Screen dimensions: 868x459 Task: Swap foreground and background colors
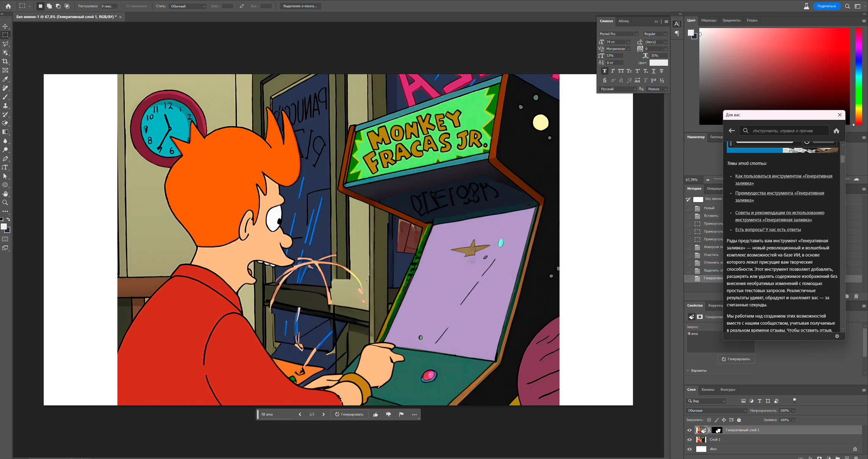pyautogui.click(x=8, y=219)
